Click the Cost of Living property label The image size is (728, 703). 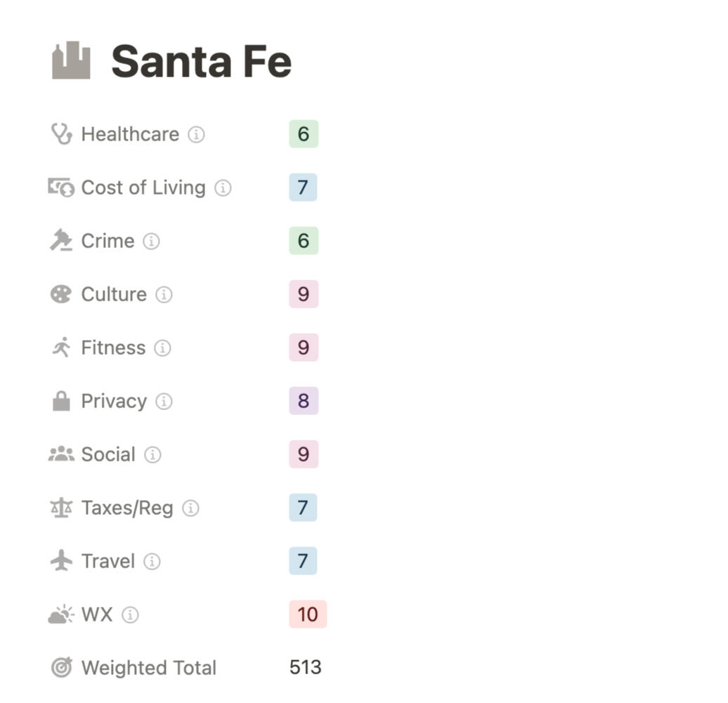pyautogui.click(x=143, y=188)
